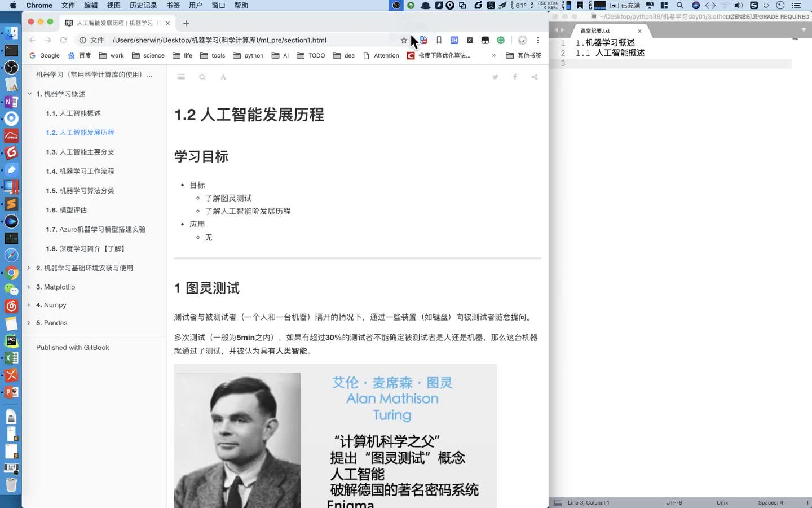The image size is (812, 508).
Task: Open PowerPoint from the Dock
Action: point(11,392)
